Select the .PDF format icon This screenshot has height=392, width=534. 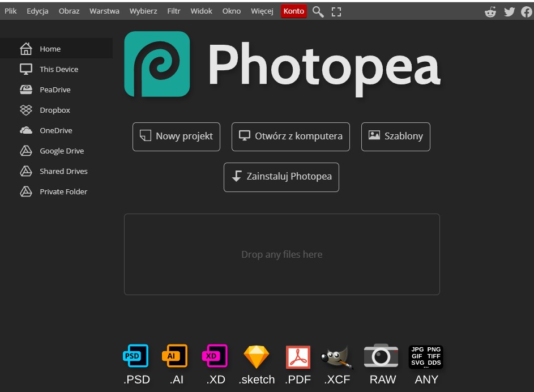click(297, 356)
